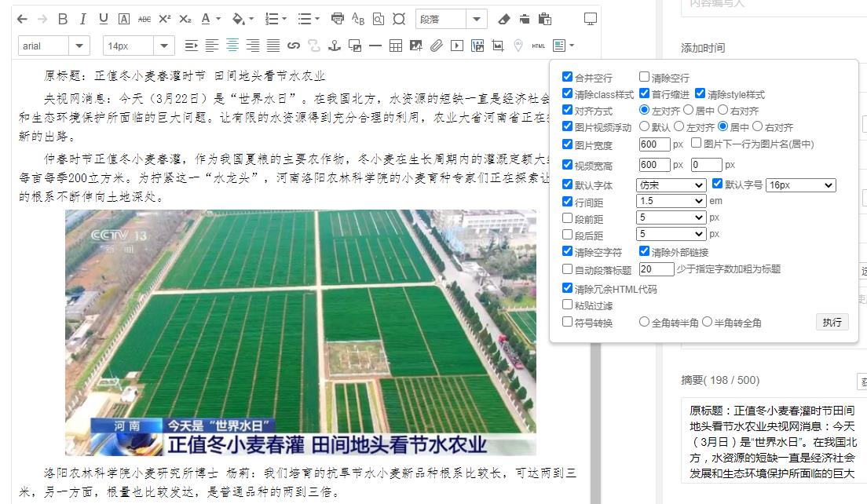This screenshot has width=867, height=504.
Task: Click the 自动段落标题 20 character input
Action: [x=657, y=269]
